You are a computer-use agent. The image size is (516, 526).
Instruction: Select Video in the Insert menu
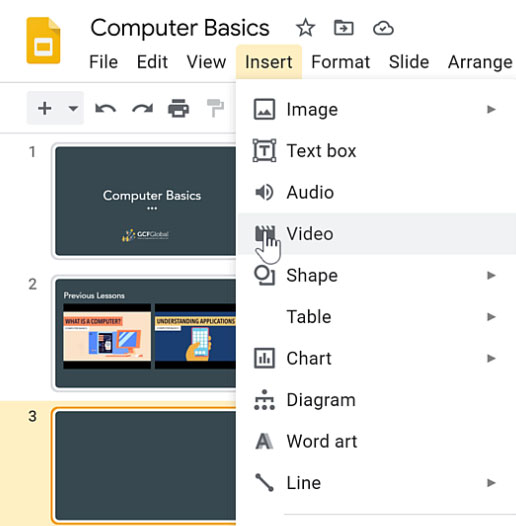click(x=376, y=233)
